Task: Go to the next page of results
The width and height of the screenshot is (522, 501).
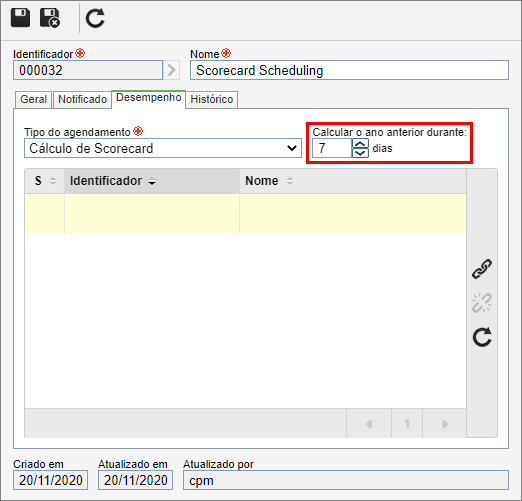Action: tap(445, 424)
